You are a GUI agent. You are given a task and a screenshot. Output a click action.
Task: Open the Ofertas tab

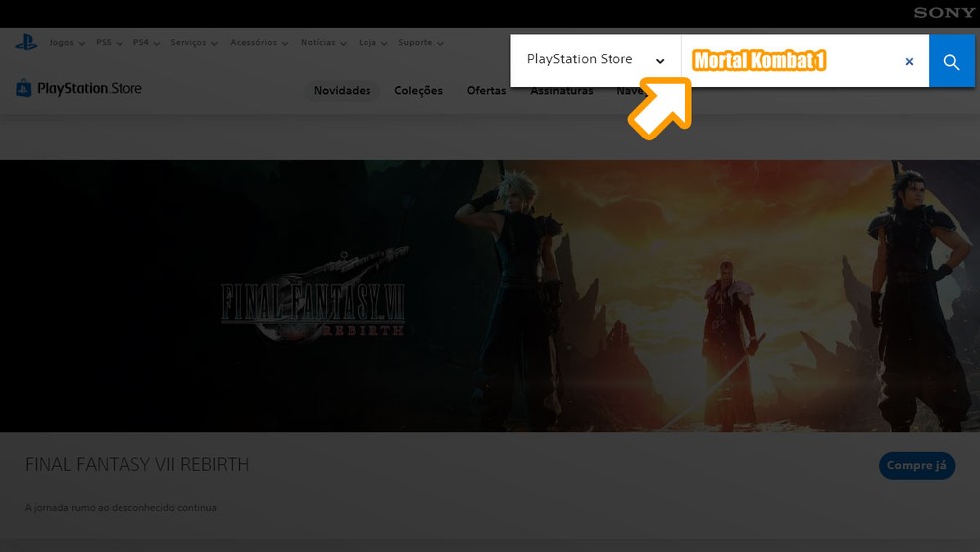click(x=486, y=90)
